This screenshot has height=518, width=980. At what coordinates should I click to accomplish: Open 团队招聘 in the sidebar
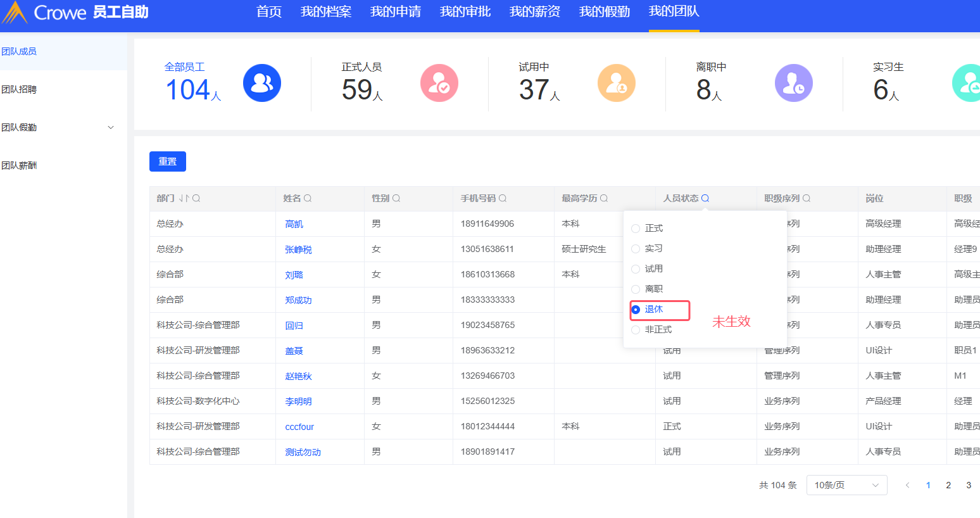pyautogui.click(x=19, y=89)
